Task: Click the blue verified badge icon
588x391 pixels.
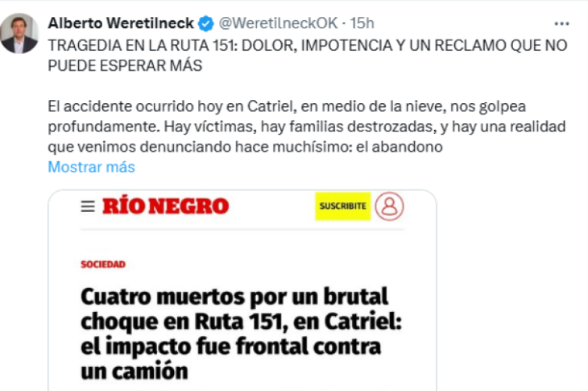Action: click(x=206, y=23)
